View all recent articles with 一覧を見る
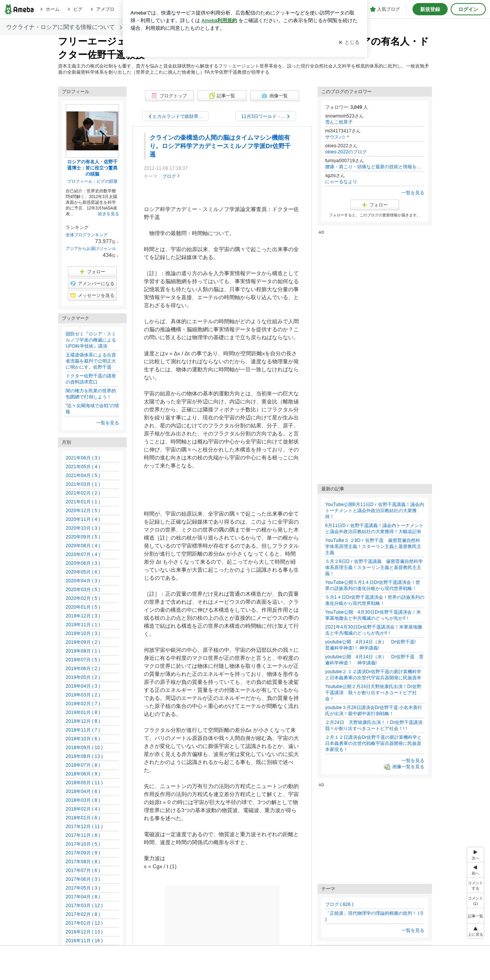The height and width of the screenshot is (980, 490). point(413,761)
